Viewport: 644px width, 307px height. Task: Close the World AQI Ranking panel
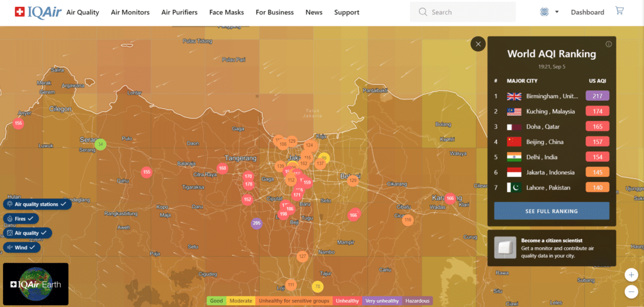pos(478,43)
